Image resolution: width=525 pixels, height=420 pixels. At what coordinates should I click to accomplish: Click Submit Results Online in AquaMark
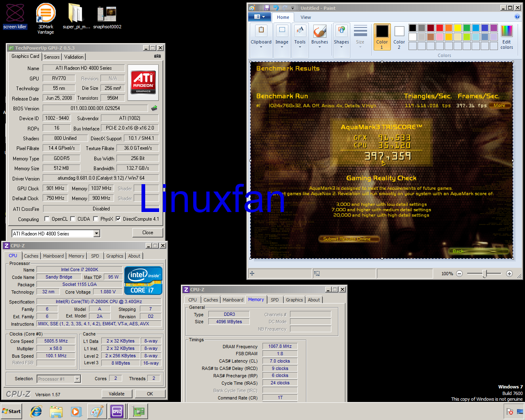[x=348, y=239]
